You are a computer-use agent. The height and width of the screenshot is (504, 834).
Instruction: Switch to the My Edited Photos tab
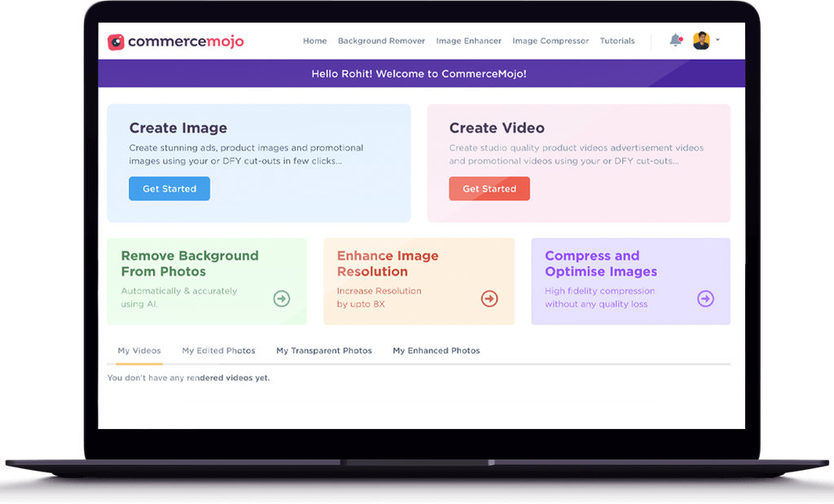(x=218, y=351)
